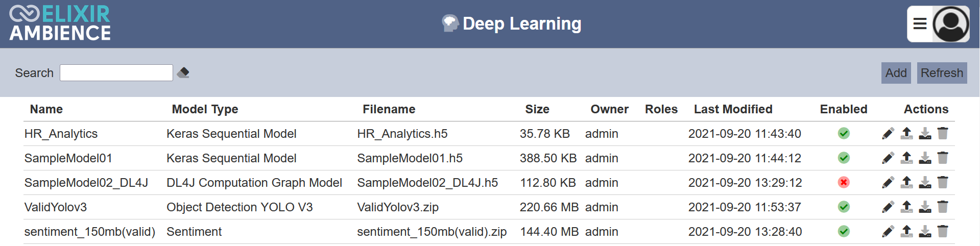Open the user profile avatar
The width and height of the screenshot is (980, 246).
coord(951,24)
